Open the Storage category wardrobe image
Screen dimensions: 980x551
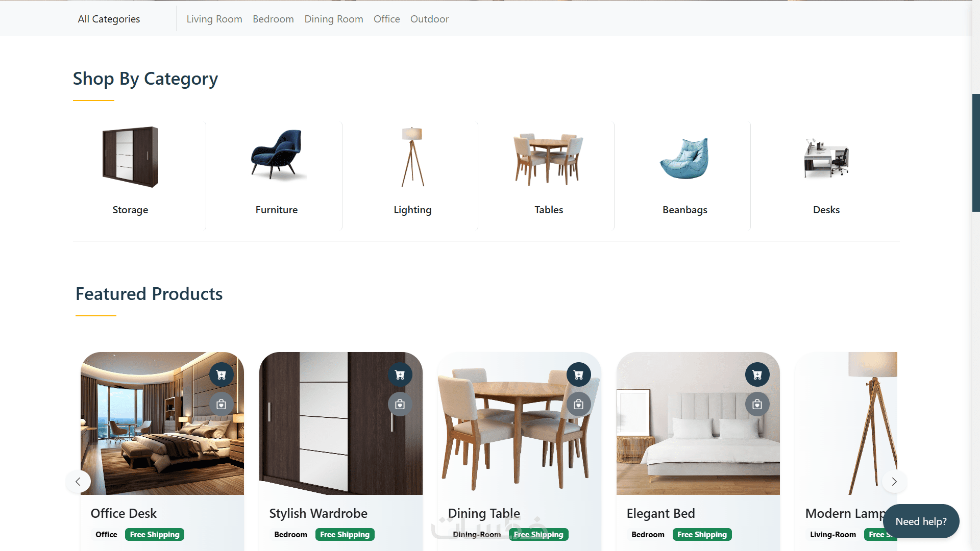[130, 157]
